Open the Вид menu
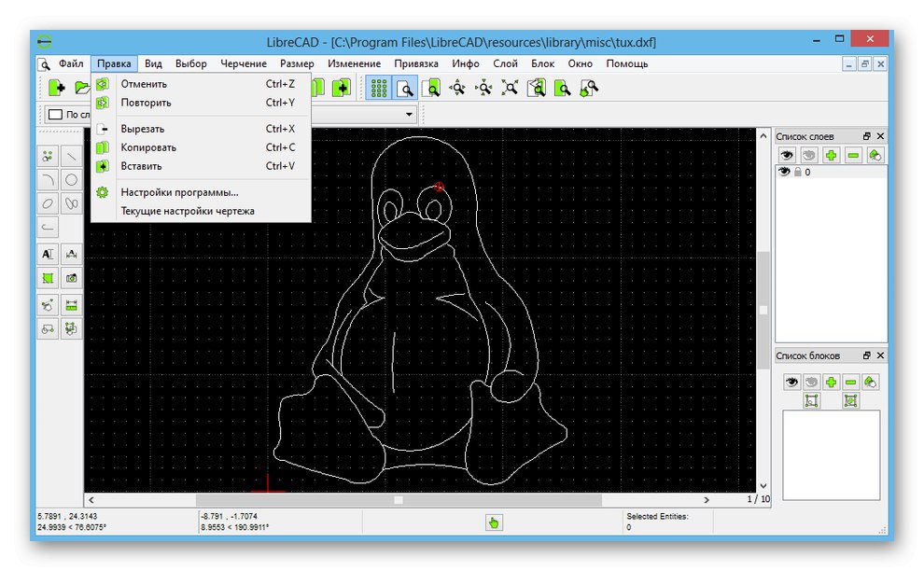The image size is (924, 571). (x=153, y=63)
